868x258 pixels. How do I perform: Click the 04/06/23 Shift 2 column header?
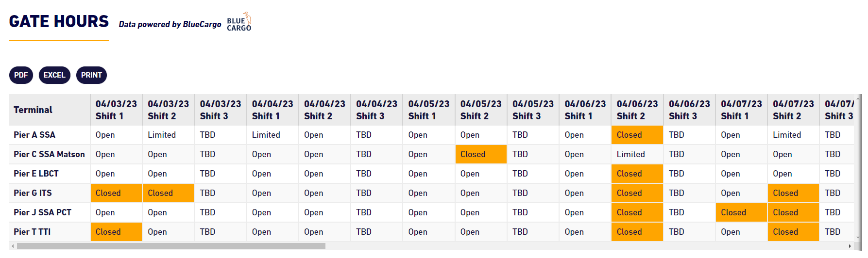tap(637, 110)
